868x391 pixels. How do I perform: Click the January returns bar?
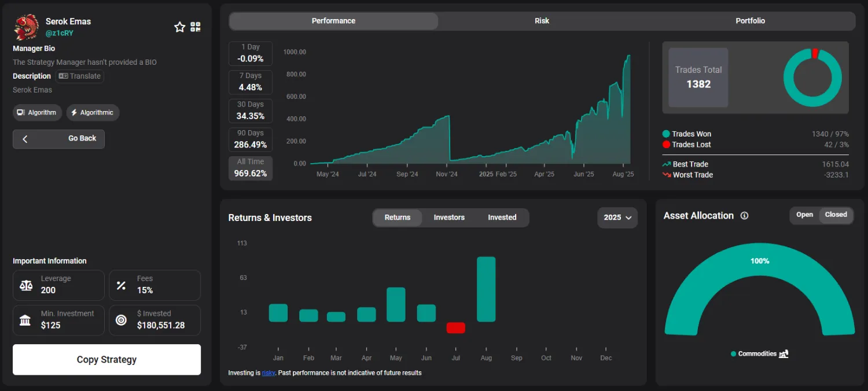278,313
